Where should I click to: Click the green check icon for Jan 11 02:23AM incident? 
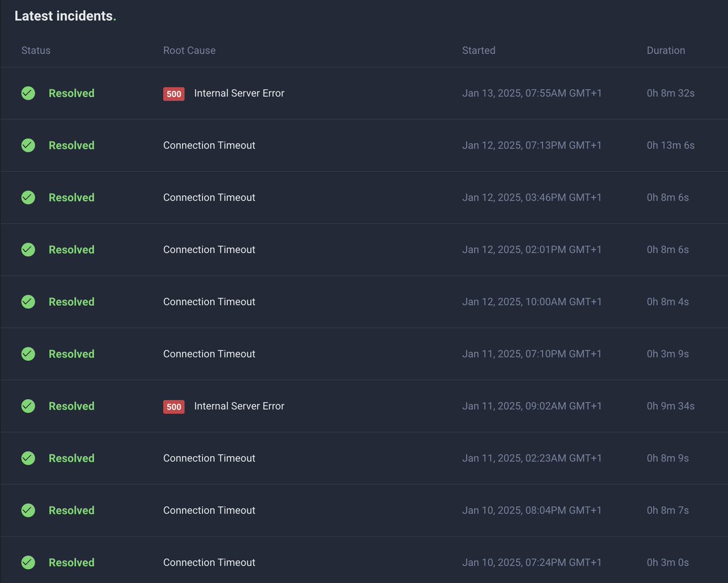click(x=28, y=458)
